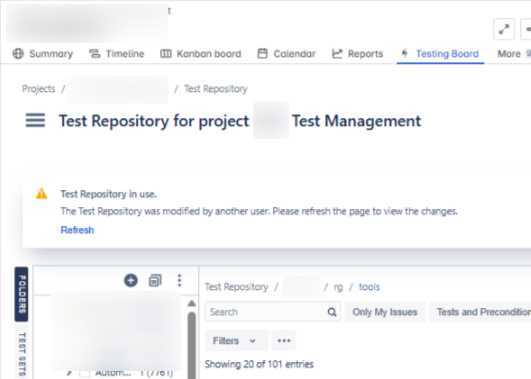Image resolution: width=531 pixels, height=379 pixels.
Task: Open the hamburger menu beside Test Repository title
Action: point(35,120)
